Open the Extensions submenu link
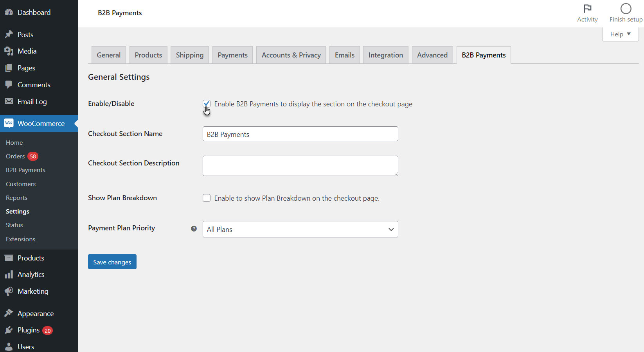The image size is (644, 352). click(x=21, y=239)
